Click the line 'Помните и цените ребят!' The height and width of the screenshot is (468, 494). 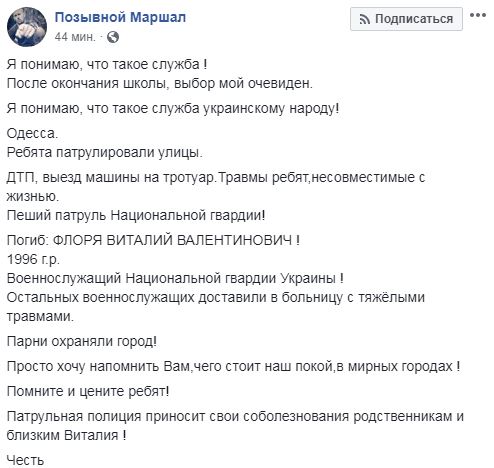[88, 391]
